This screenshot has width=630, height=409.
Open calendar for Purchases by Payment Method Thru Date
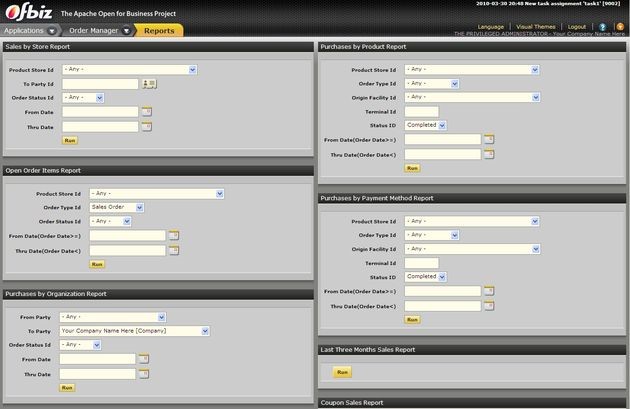click(489, 306)
